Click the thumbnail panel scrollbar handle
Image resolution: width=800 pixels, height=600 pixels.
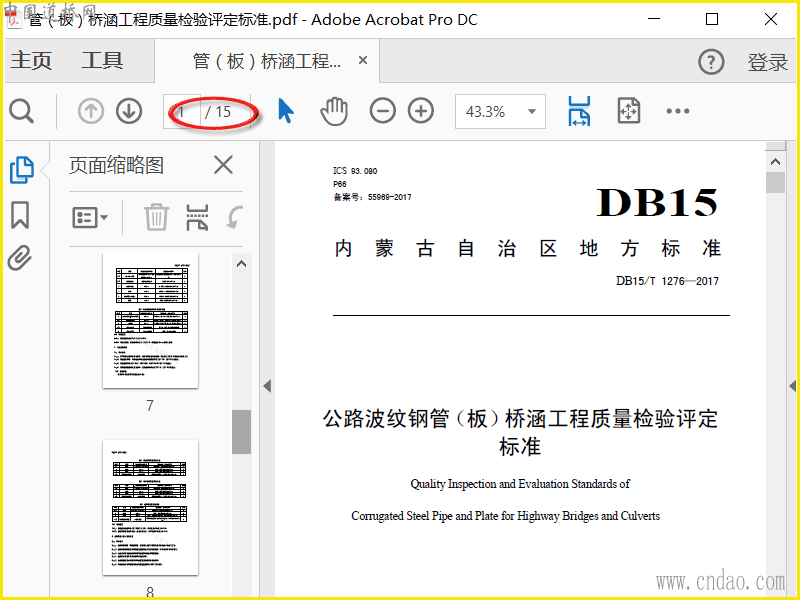pyautogui.click(x=241, y=432)
